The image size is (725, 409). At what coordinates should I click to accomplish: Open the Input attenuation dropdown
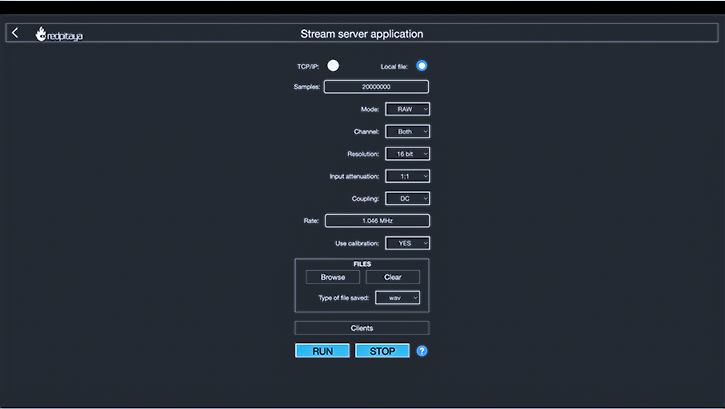[407, 176]
